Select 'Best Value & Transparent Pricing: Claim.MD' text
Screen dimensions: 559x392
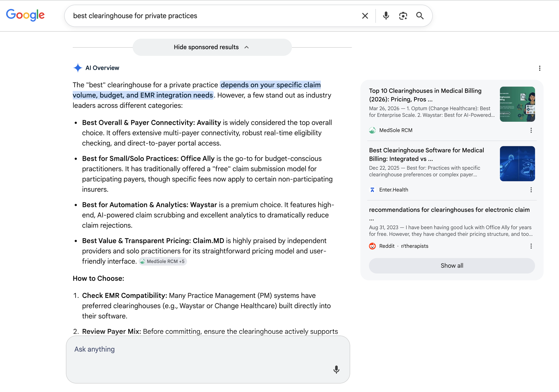(153, 241)
